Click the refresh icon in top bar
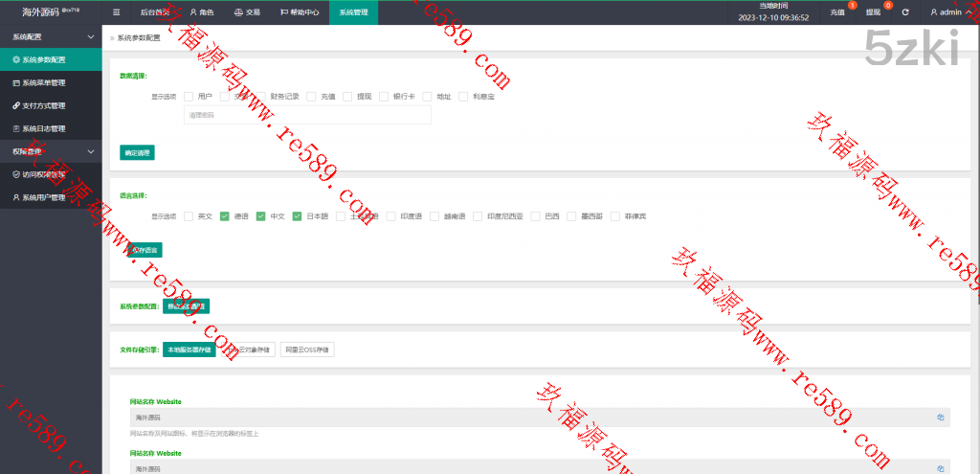Screen dimensions: 980x474 [905, 12]
